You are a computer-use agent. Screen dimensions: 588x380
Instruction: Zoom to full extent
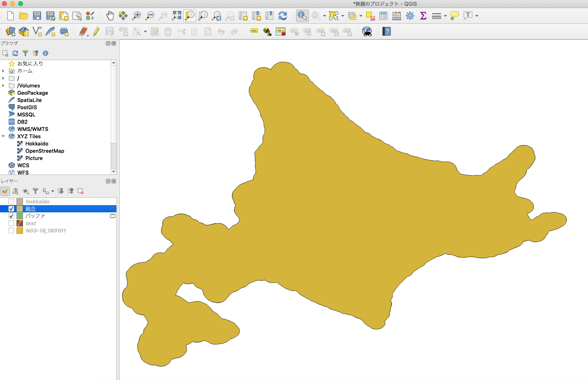click(x=176, y=16)
